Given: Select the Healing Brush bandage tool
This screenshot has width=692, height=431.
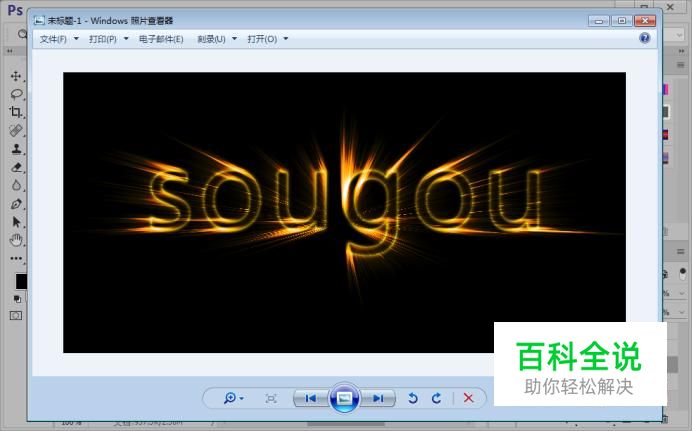Looking at the screenshot, I should pyautogui.click(x=16, y=131).
